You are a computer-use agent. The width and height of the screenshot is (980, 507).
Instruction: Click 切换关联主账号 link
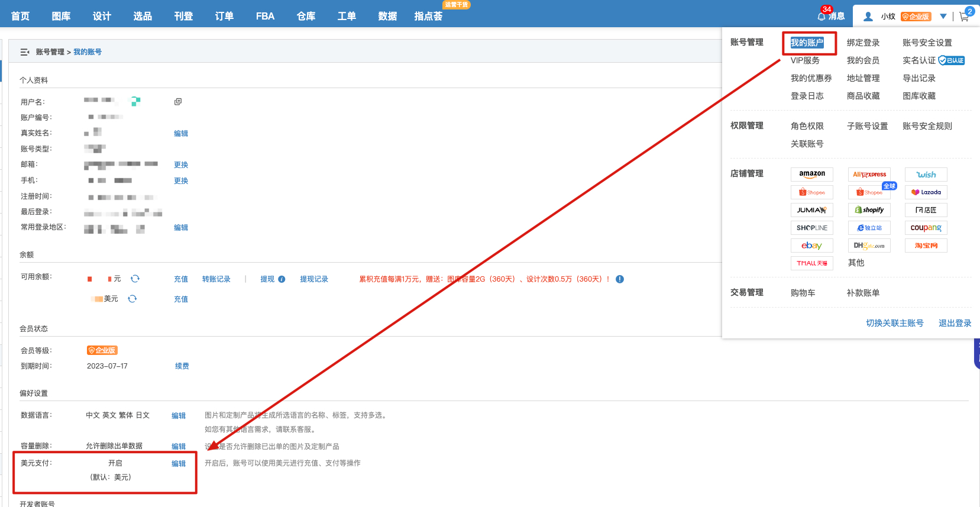tap(895, 323)
